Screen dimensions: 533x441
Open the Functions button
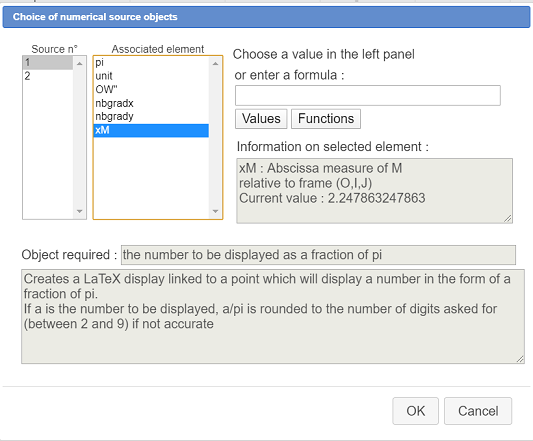(326, 119)
